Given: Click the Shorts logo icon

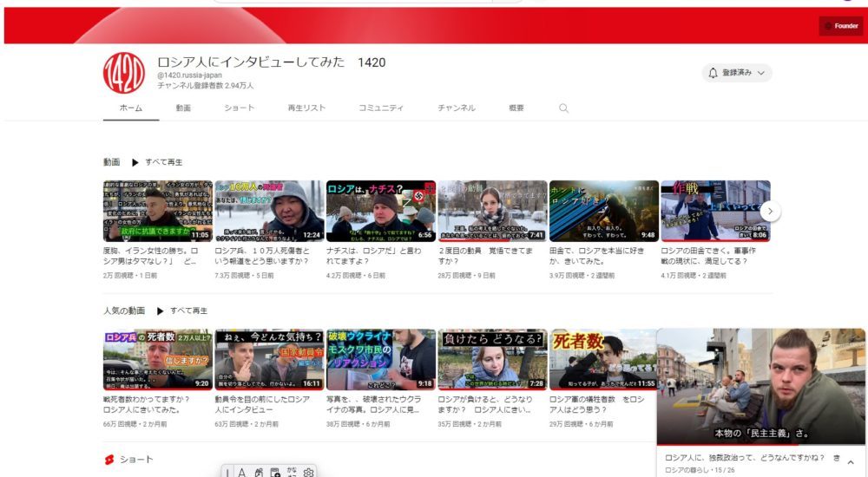Looking at the screenshot, I should pos(109,460).
